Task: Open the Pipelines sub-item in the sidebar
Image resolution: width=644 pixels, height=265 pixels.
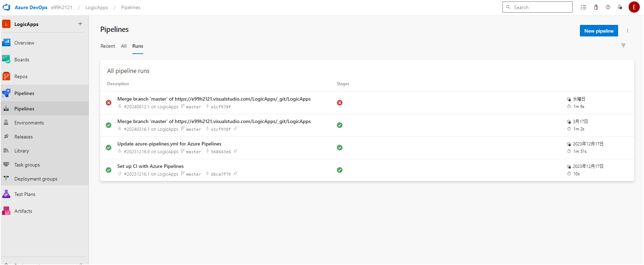Action: (44, 109)
